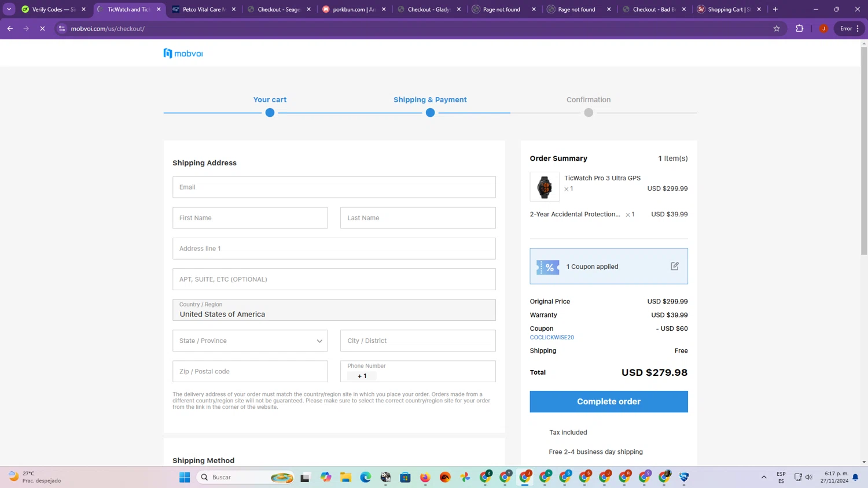The height and width of the screenshot is (488, 868).
Task: Close the porkbun.com tab
Action: pos(384,9)
